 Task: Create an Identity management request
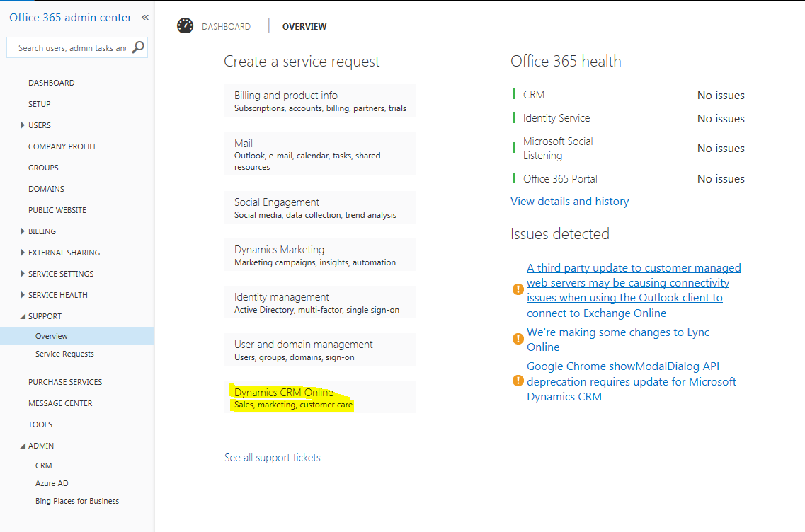pyautogui.click(x=320, y=303)
